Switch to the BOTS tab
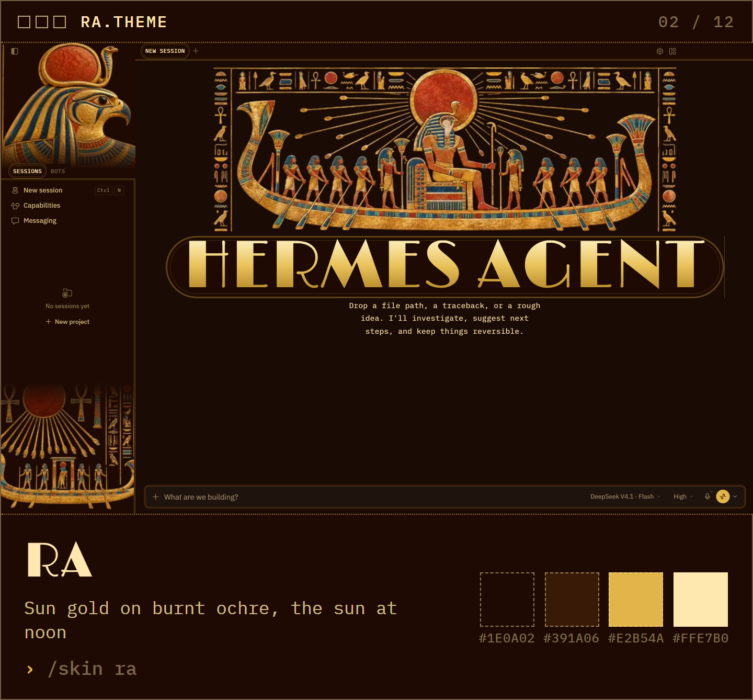 (58, 171)
